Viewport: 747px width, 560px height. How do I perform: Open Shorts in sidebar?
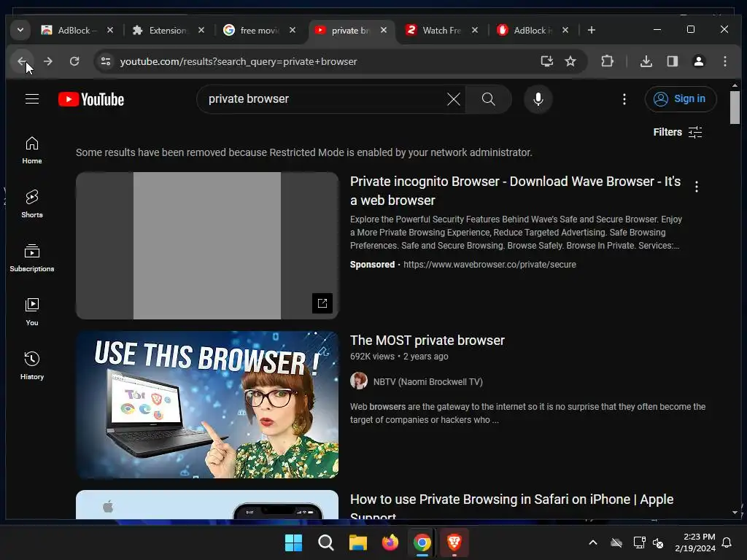[x=32, y=204]
